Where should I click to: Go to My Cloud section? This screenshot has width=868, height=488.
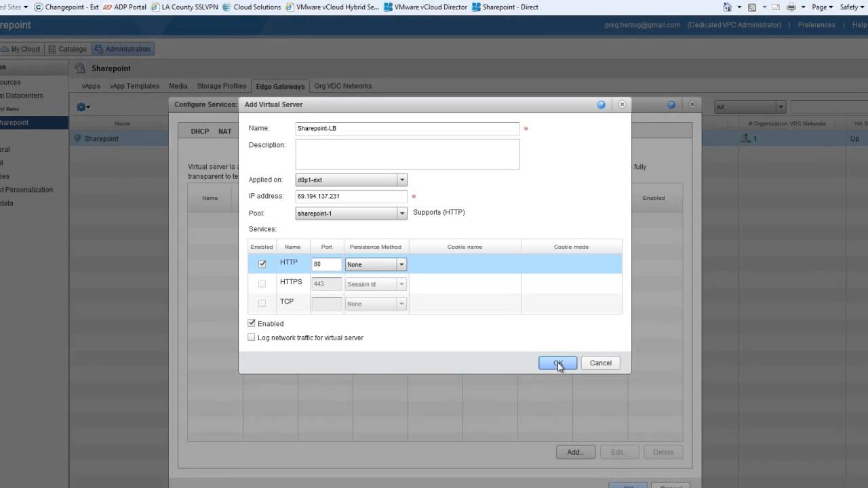tap(22, 49)
